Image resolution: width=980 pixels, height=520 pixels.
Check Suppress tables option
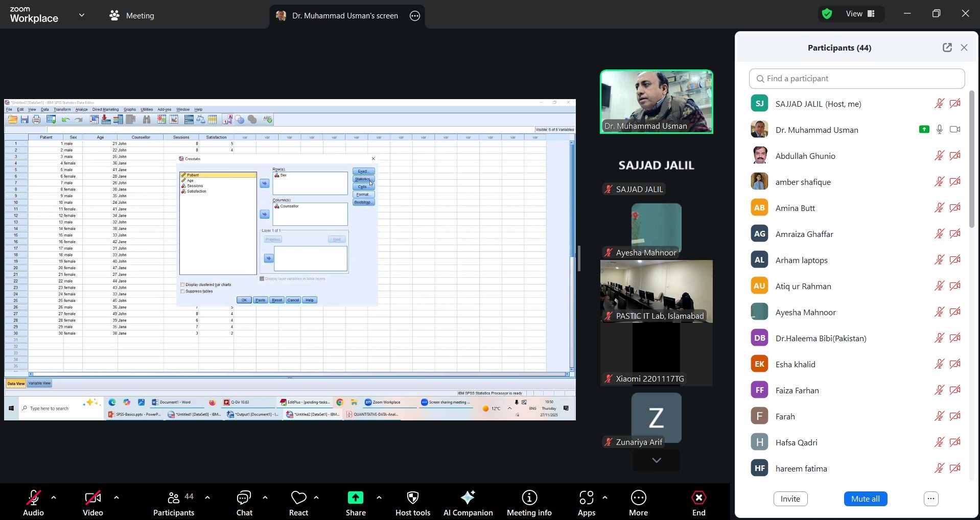(x=182, y=292)
